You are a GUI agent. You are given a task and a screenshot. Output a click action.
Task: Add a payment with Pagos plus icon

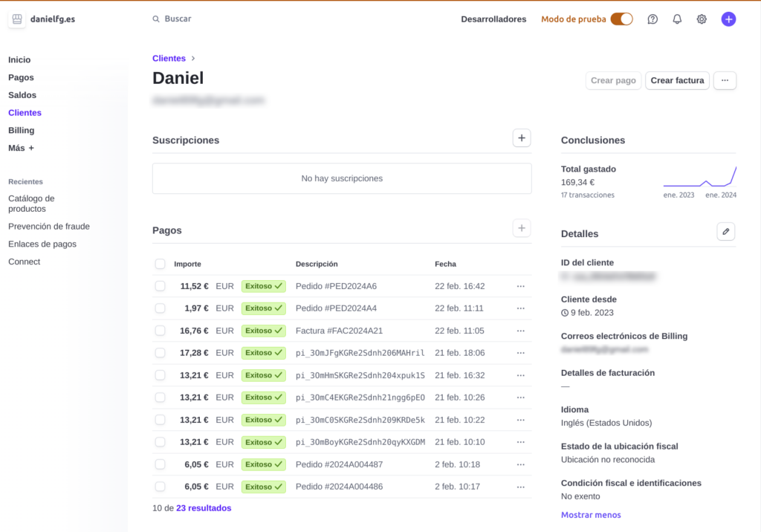pyautogui.click(x=522, y=229)
